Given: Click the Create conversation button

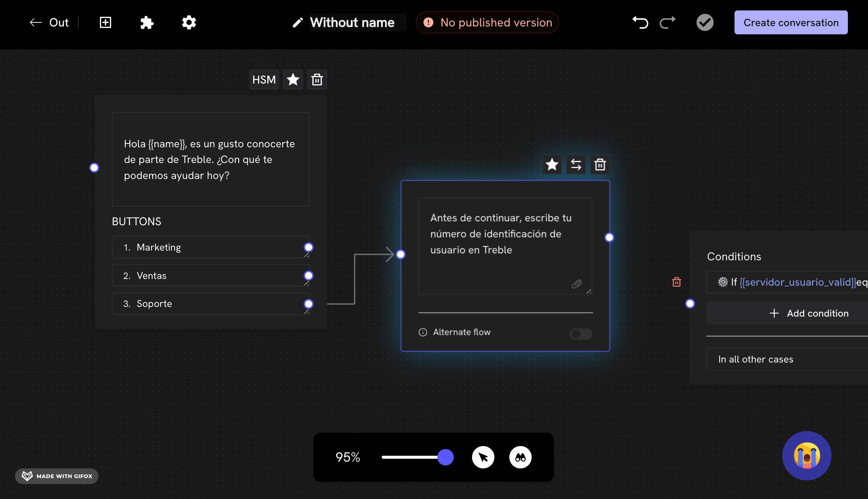Looking at the screenshot, I should click(x=791, y=22).
